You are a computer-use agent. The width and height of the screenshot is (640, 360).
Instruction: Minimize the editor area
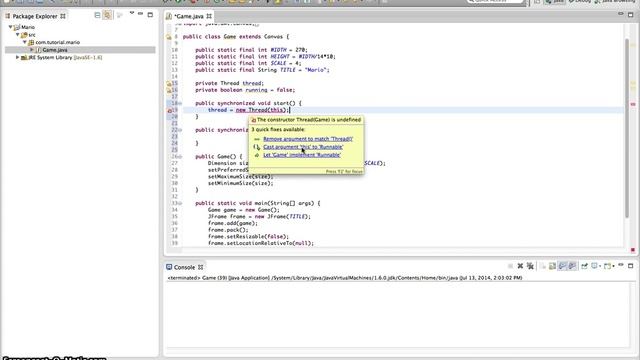(x=620, y=14)
